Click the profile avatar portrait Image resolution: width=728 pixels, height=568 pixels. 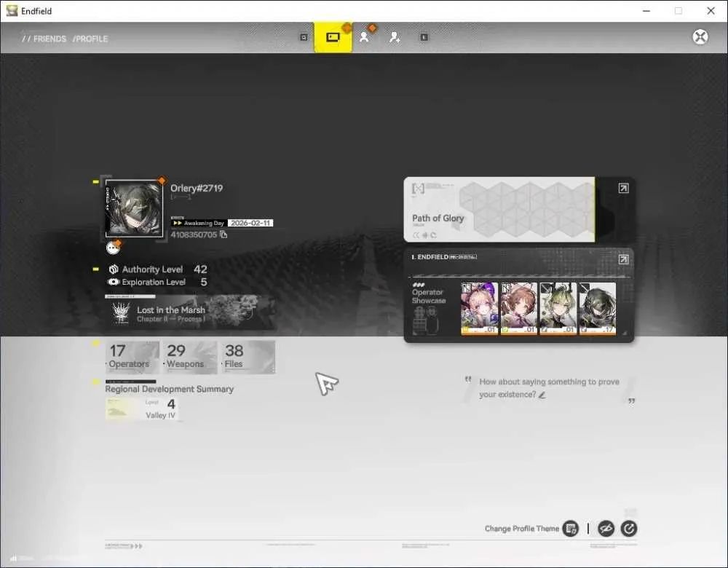(134, 208)
